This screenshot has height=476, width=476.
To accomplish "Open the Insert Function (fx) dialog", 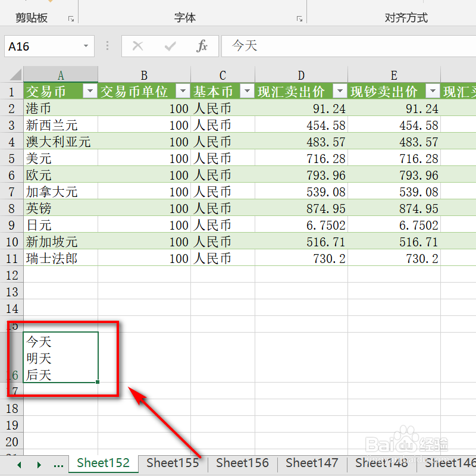I will [202, 46].
